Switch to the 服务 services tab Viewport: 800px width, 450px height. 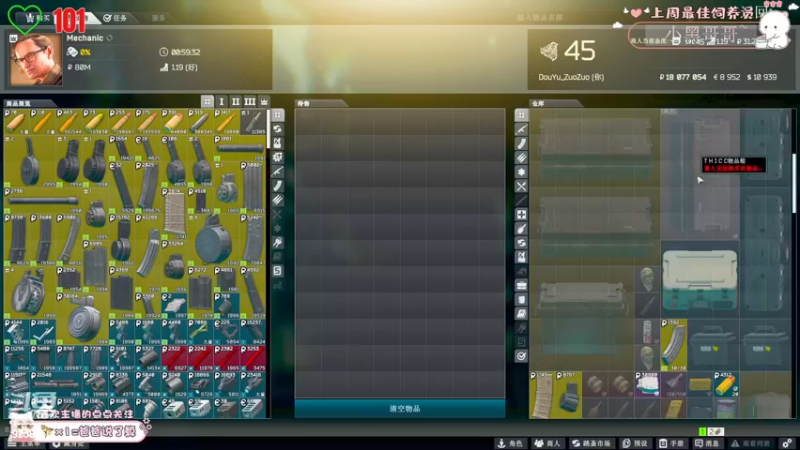tap(159, 18)
